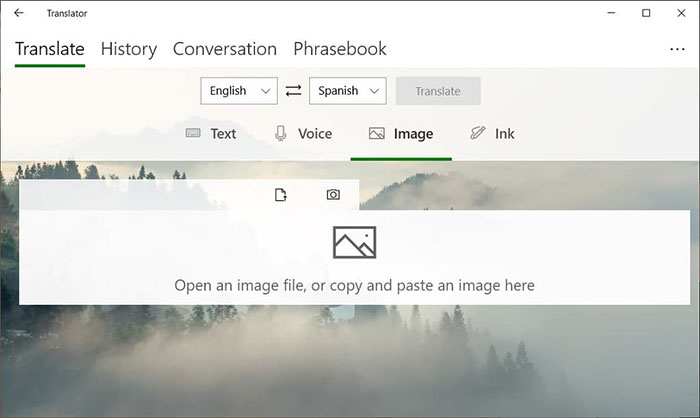Image resolution: width=700 pixels, height=418 pixels.
Task: Go to the Conversation tab
Action: (x=225, y=49)
